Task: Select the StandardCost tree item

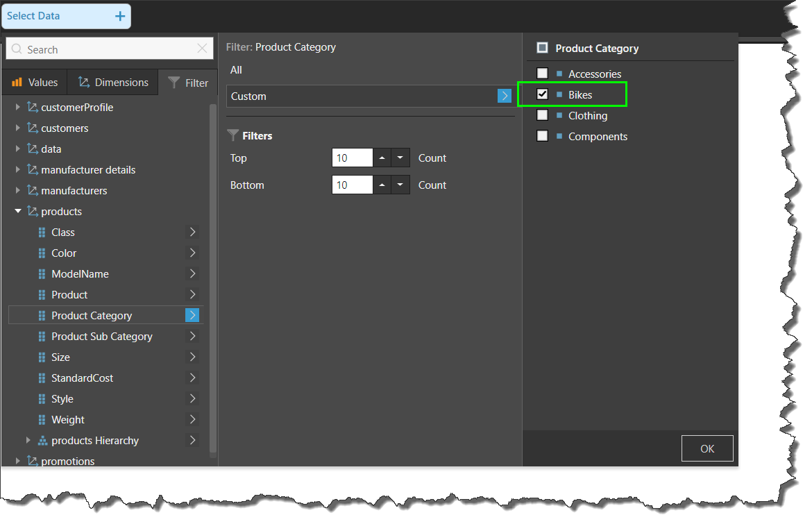Action: click(x=83, y=378)
